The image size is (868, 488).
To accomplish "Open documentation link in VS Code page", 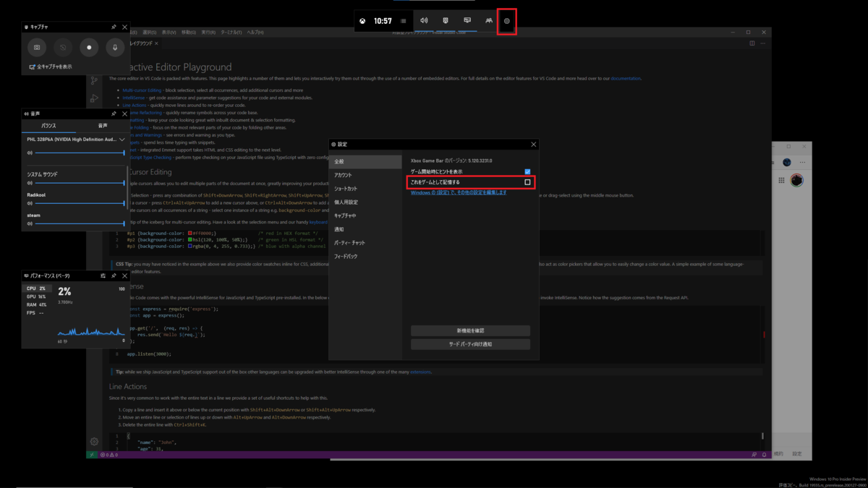I will tap(626, 78).
